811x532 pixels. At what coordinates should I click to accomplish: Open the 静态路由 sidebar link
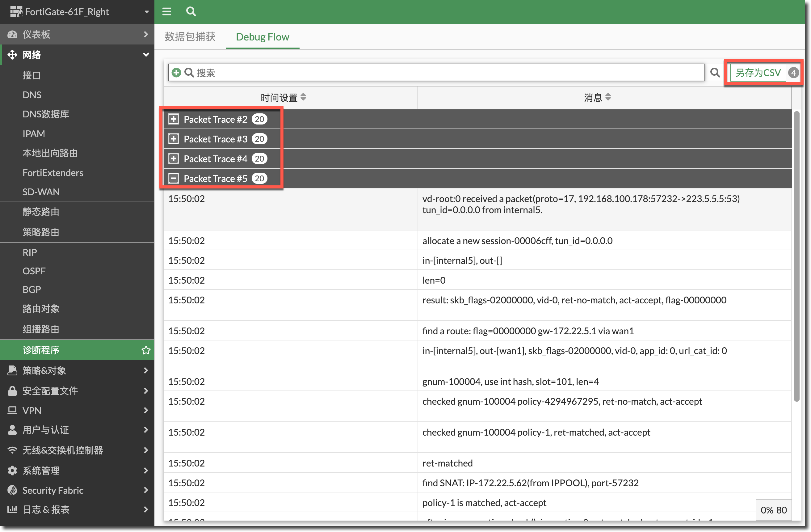click(x=41, y=212)
